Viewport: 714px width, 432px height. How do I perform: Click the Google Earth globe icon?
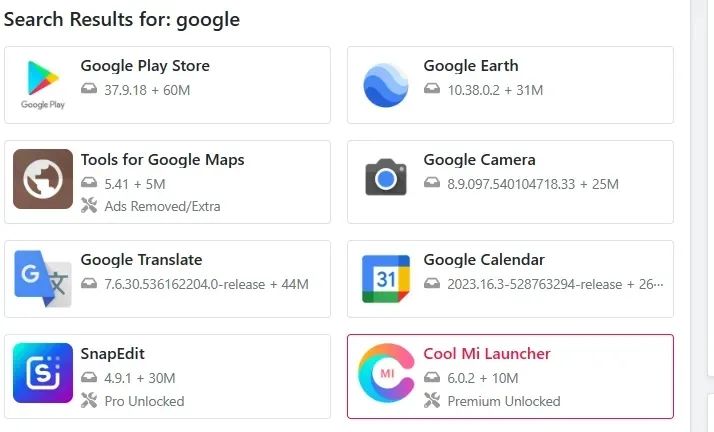tap(386, 85)
